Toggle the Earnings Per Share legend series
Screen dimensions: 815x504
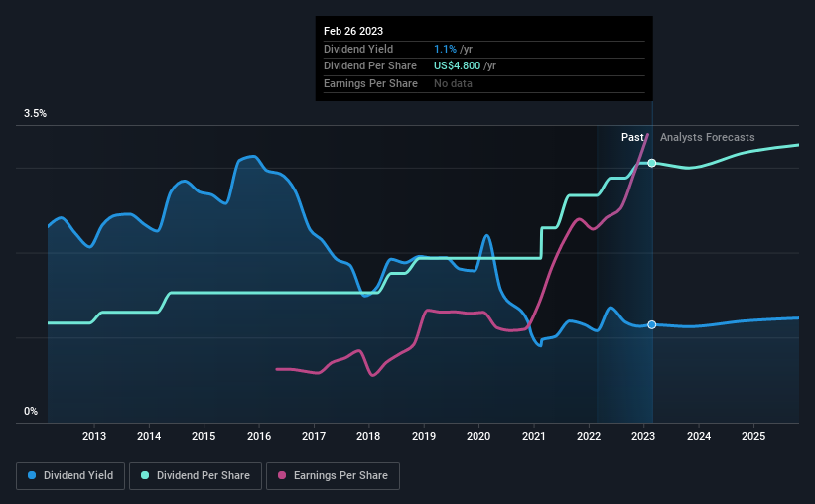tap(333, 475)
